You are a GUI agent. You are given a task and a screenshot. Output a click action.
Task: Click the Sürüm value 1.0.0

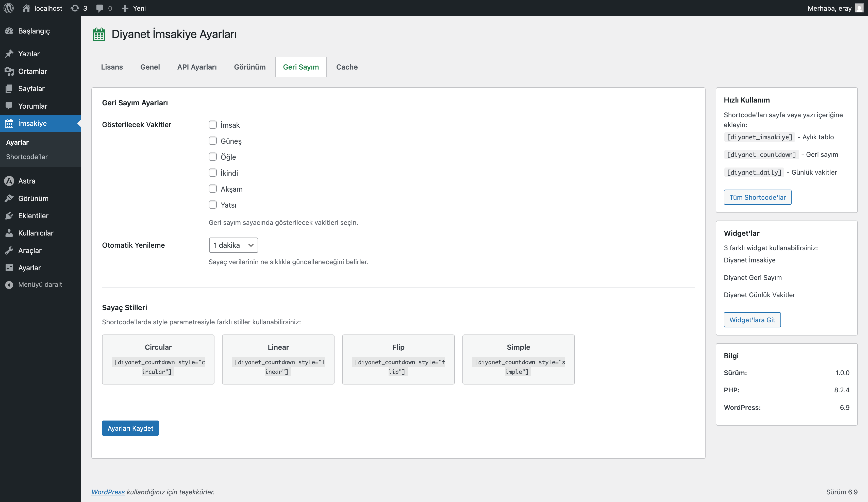coord(842,373)
